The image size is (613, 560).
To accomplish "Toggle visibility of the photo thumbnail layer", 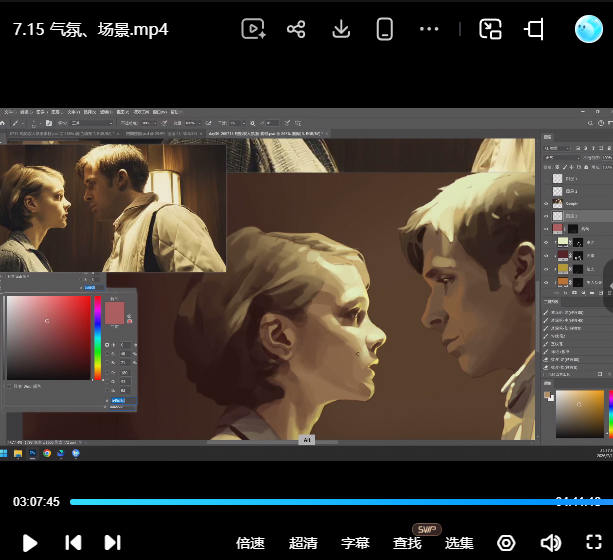I will point(546,204).
